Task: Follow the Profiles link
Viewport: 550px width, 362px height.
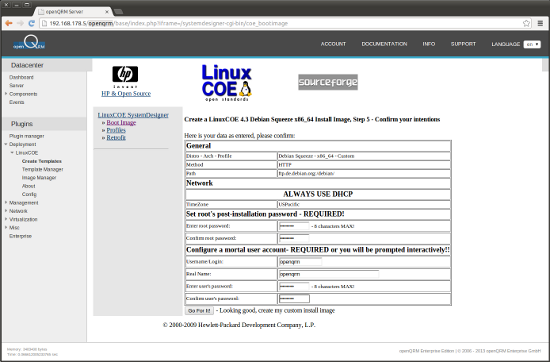Action: pyautogui.click(x=116, y=130)
